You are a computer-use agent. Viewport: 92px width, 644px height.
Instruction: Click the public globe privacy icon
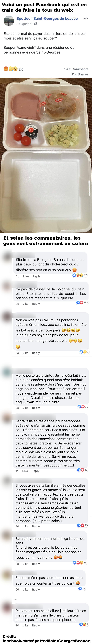click(x=36, y=24)
